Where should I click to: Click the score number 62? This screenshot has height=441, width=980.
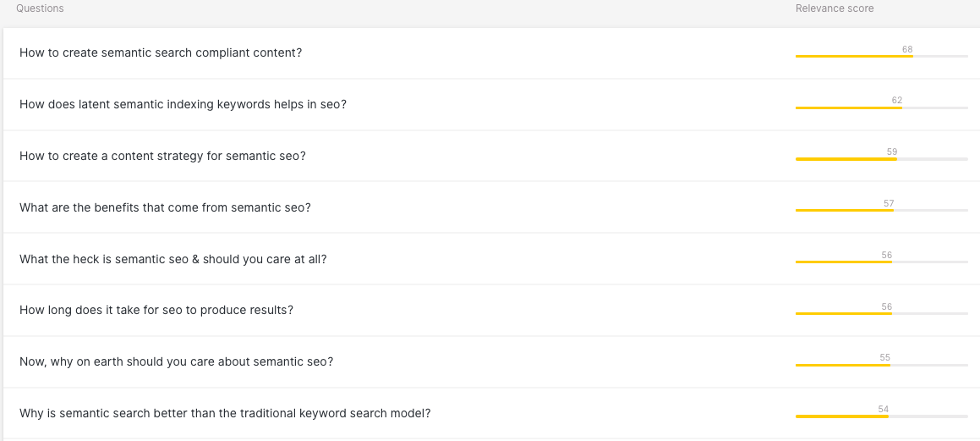point(897,100)
